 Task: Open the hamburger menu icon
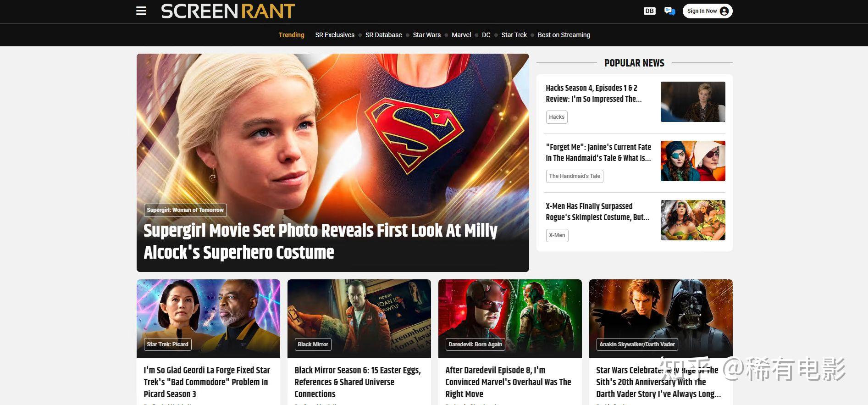point(141,11)
